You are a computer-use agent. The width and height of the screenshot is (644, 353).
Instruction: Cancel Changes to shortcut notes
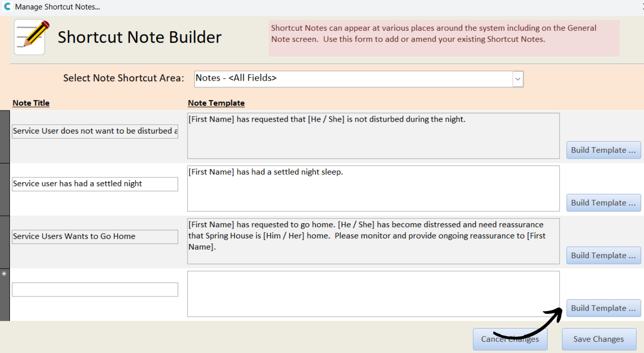tap(510, 339)
